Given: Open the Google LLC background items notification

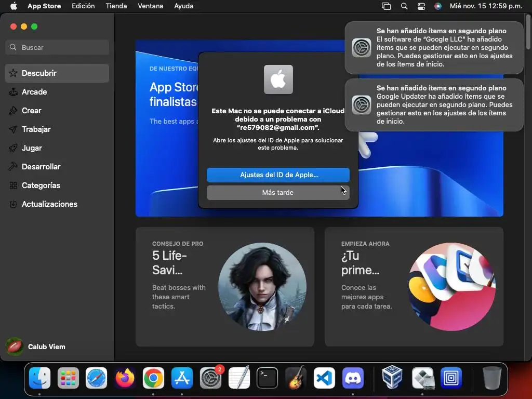Looking at the screenshot, I should pyautogui.click(x=434, y=47).
